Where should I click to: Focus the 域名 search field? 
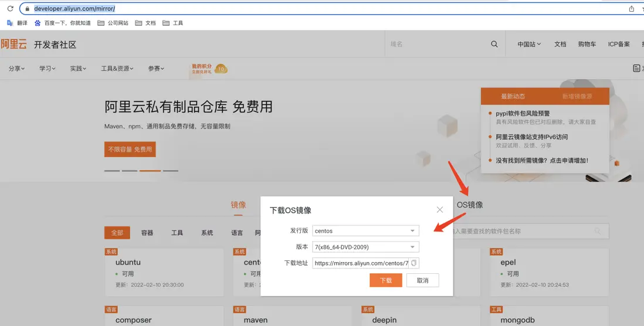click(438, 44)
